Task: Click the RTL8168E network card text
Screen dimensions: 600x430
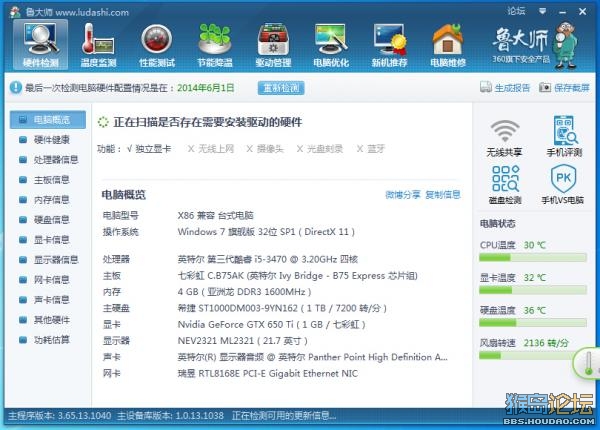Action: point(267,373)
